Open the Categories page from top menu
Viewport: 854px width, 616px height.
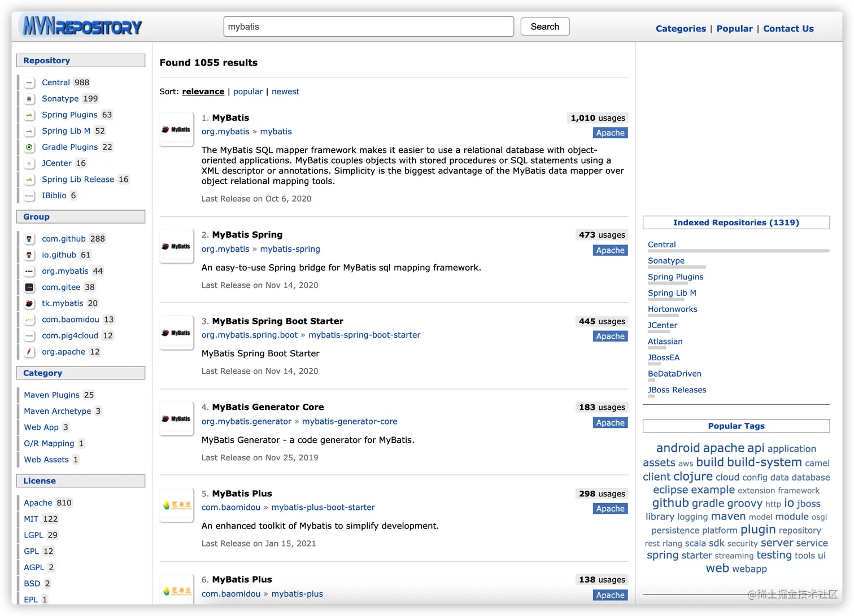[681, 29]
